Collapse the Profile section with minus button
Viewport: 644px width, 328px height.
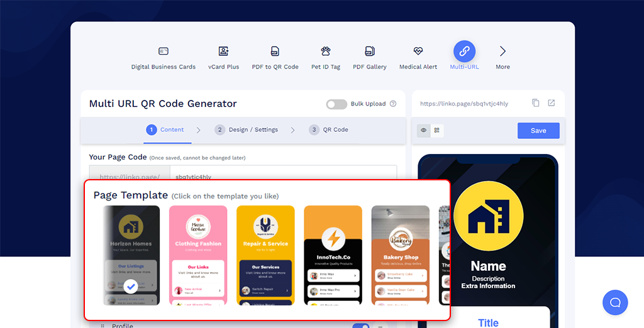click(380, 325)
